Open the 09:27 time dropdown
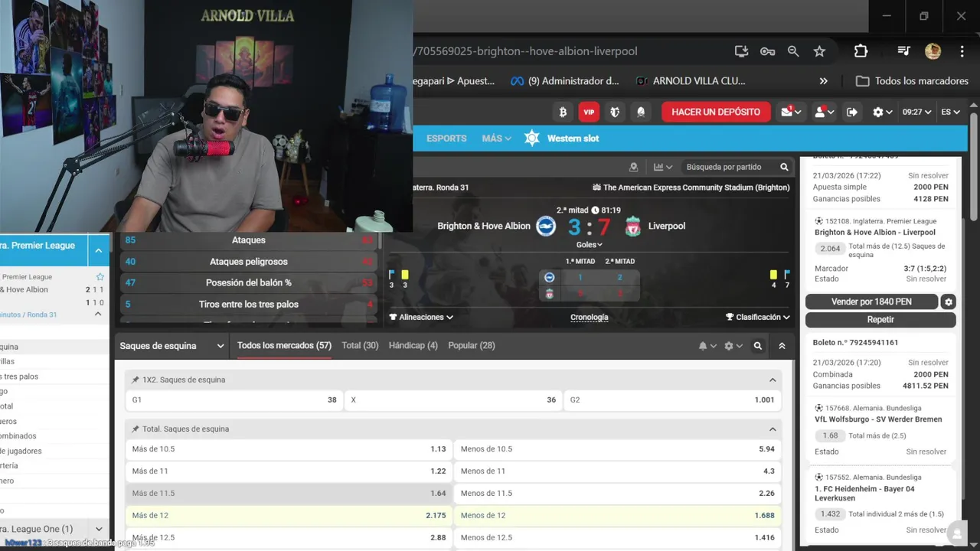980x551 pixels. click(916, 112)
